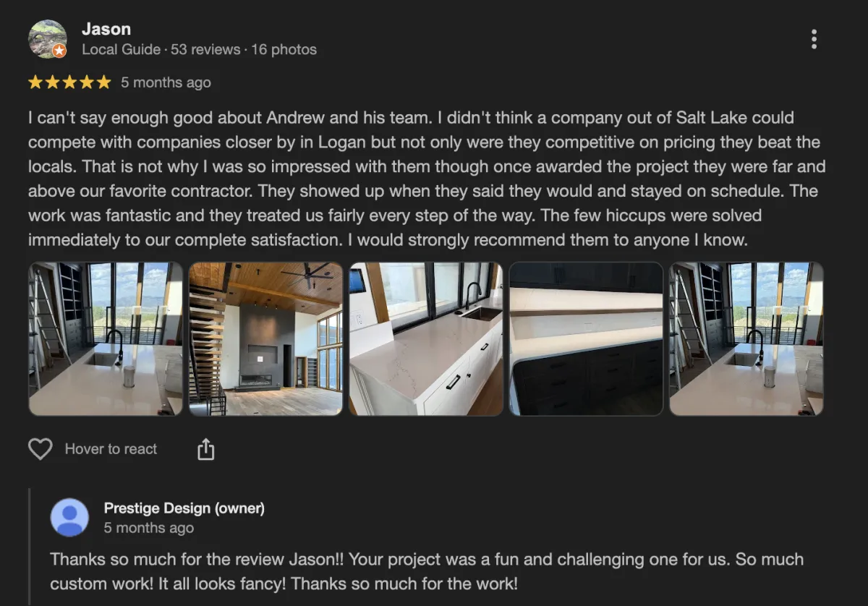
Task: Open the last review photo thumbnail
Action: 746,338
